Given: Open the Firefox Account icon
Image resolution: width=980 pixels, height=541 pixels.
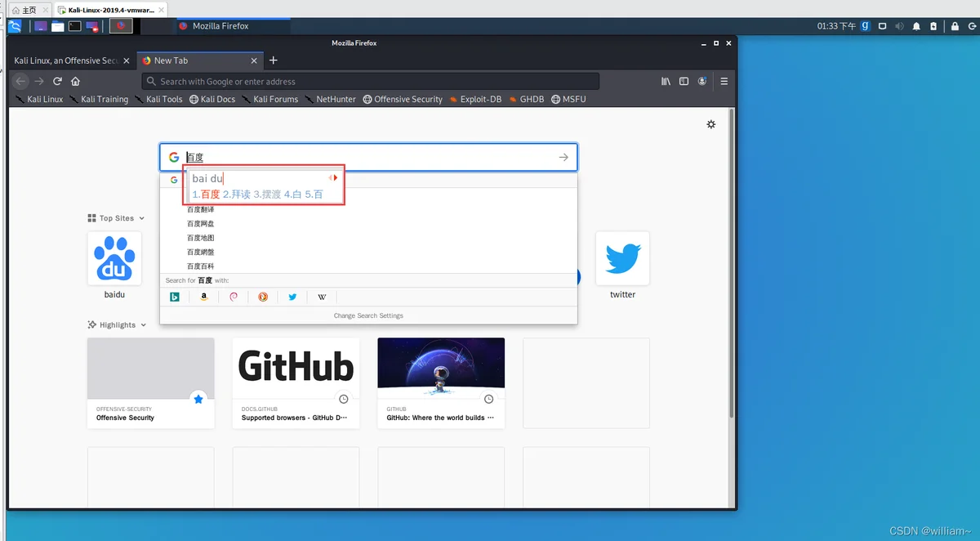Looking at the screenshot, I should tap(702, 81).
